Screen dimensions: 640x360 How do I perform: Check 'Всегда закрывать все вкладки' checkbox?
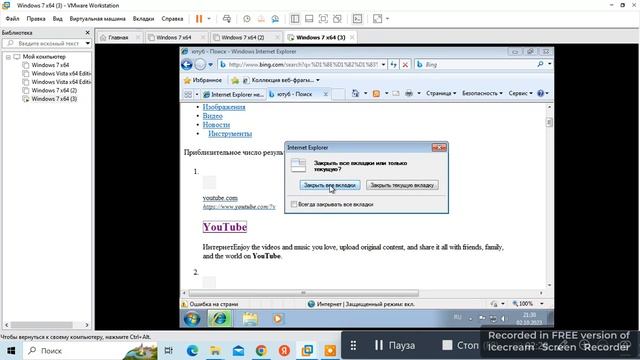(293, 204)
